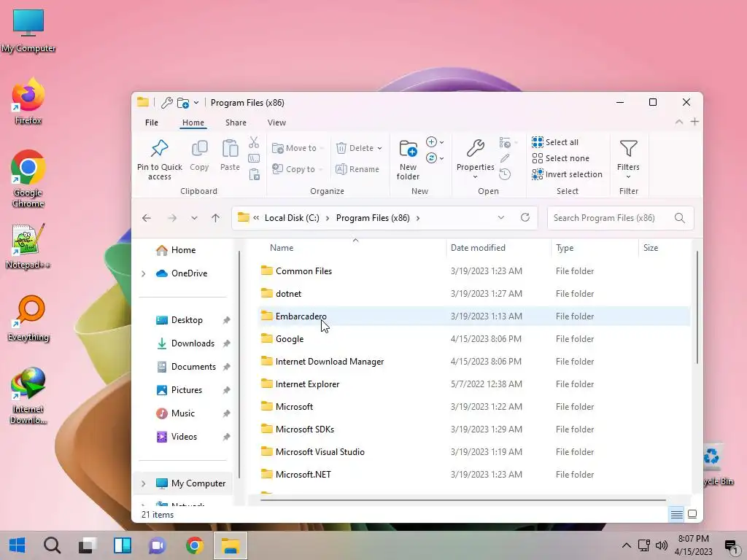Click the Paste ribbon icon
This screenshot has width=747, height=560.
[x=230, y=148]
